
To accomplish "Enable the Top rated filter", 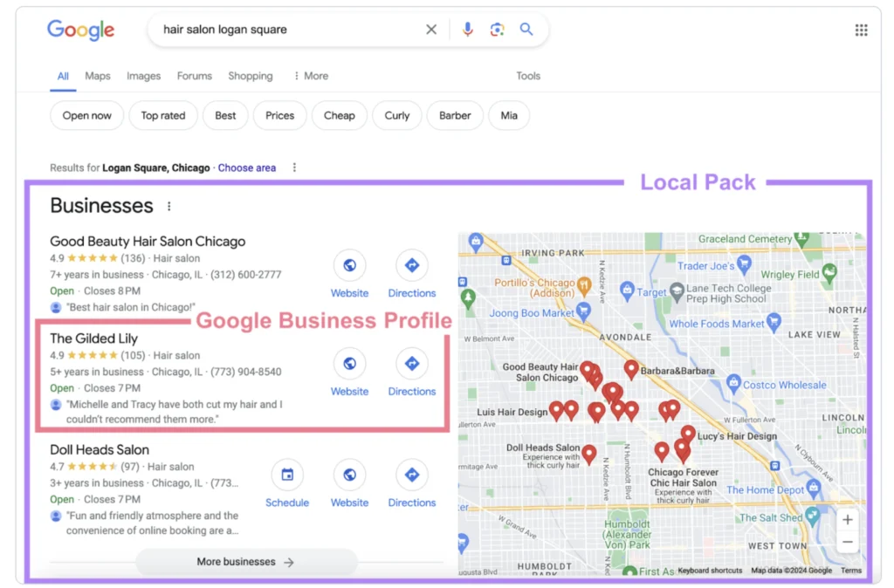I will tap(162, 114).
